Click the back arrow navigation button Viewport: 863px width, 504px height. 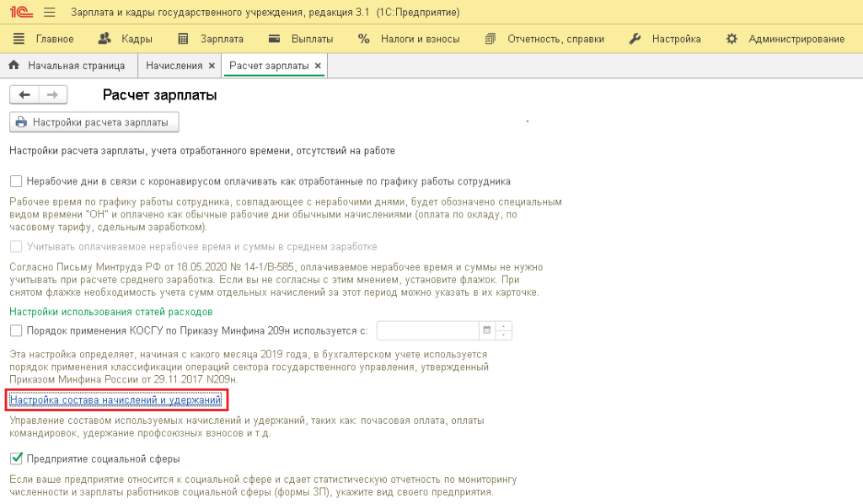[x=24, y=95]
